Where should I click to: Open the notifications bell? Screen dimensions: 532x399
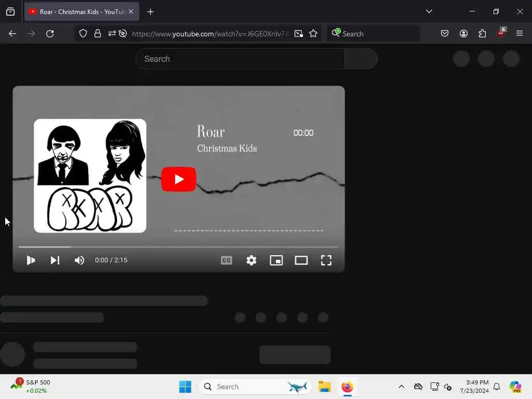coord(497,387)
